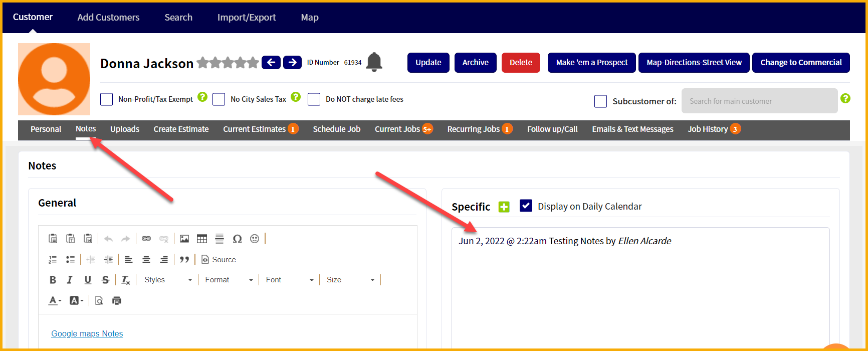Click the Redo arrow in the editor
The image size is (868, 351).
point(126,239)
